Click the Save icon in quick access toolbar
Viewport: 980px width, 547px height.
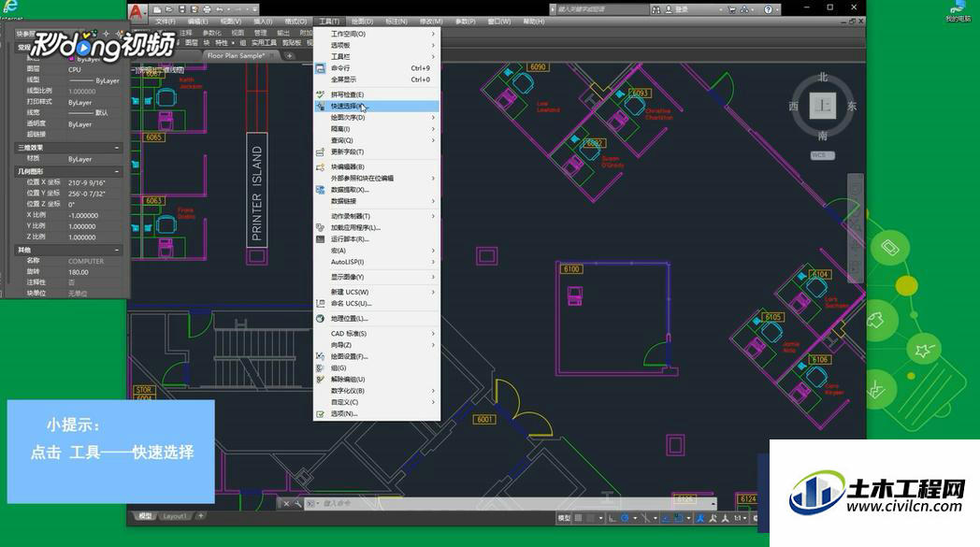click(x=181, y=9)
